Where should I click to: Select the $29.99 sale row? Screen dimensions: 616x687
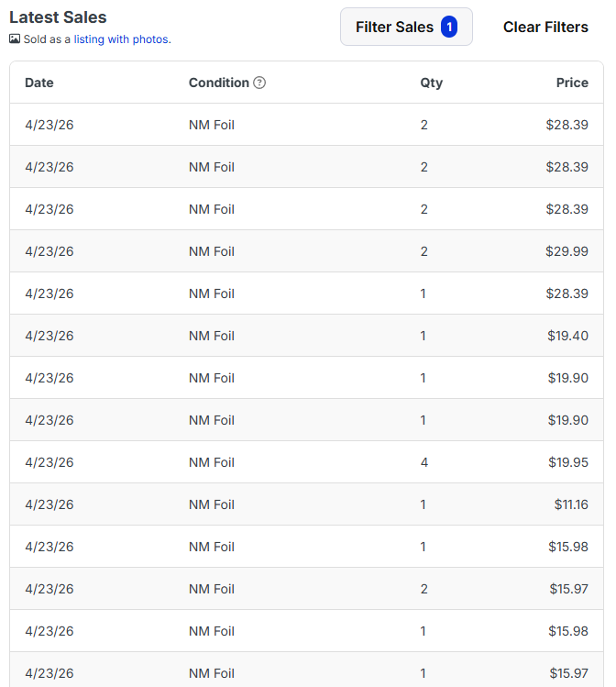(x=306, y=251)
